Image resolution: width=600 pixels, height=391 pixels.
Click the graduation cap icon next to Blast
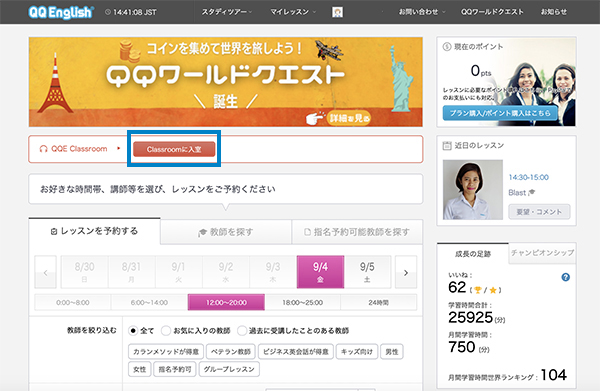tap(532, 192)
